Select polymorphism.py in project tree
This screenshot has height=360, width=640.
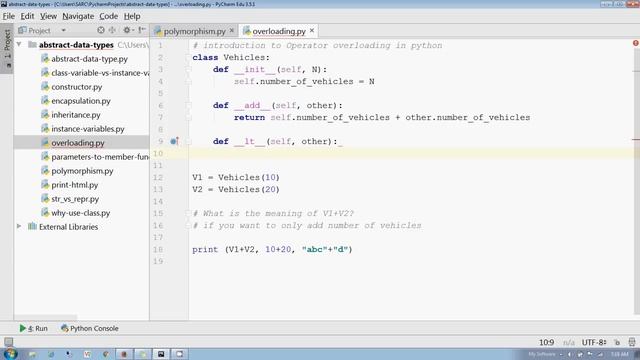pyautogui.click(x=82, y=171)
